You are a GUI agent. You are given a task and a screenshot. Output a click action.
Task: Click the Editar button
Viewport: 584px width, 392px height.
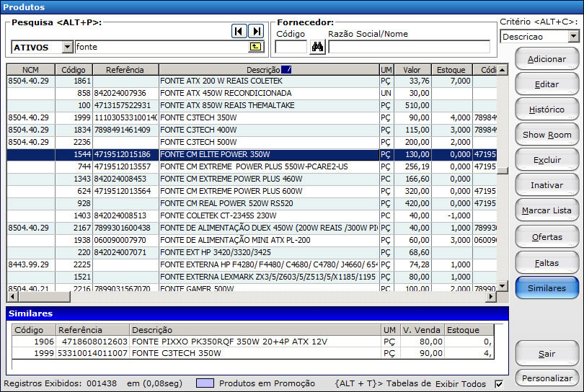click(x=547, y=84)
